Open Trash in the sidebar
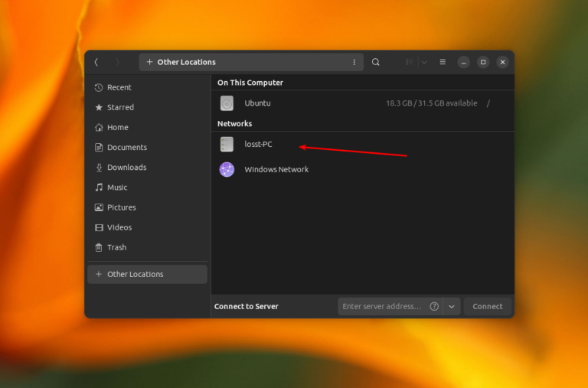Screen dimensions: 588x388 coord(147,247)
